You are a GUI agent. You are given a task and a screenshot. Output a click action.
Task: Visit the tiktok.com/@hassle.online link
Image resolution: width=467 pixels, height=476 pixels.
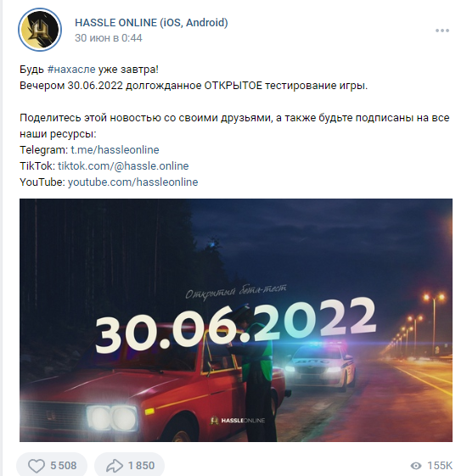point(123,166)
